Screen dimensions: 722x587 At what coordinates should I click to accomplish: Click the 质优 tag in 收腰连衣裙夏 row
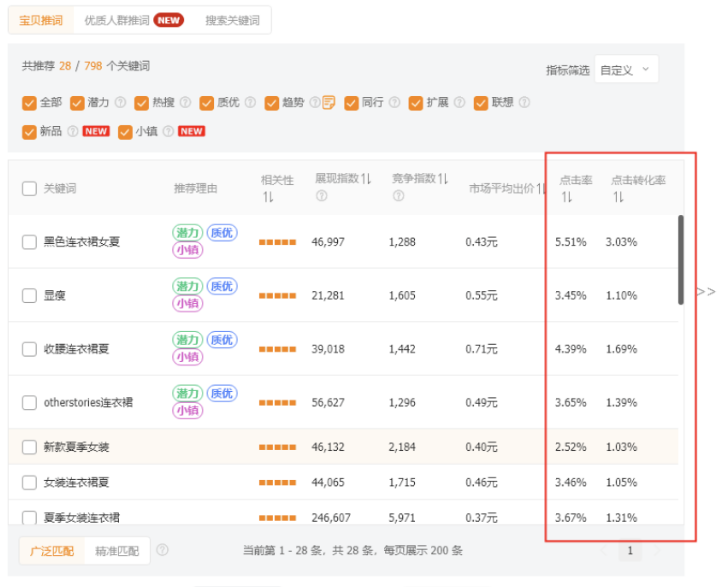point(222,340)
